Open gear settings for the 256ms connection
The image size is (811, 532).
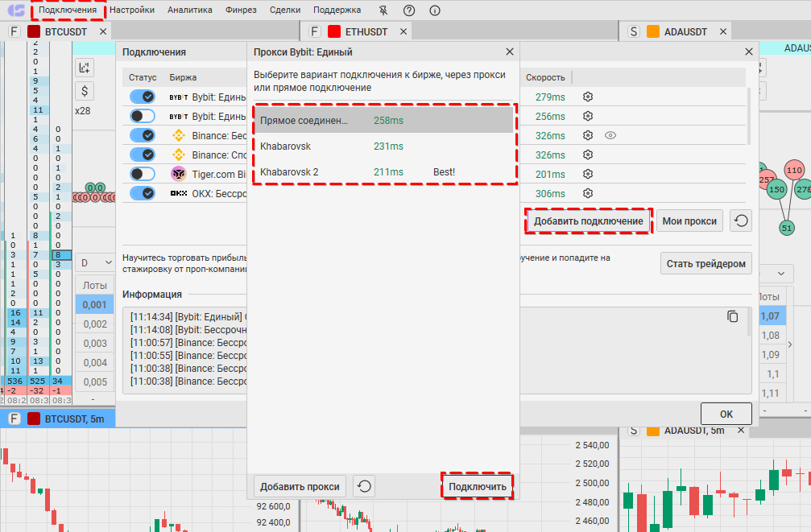(x=588, y=116)
